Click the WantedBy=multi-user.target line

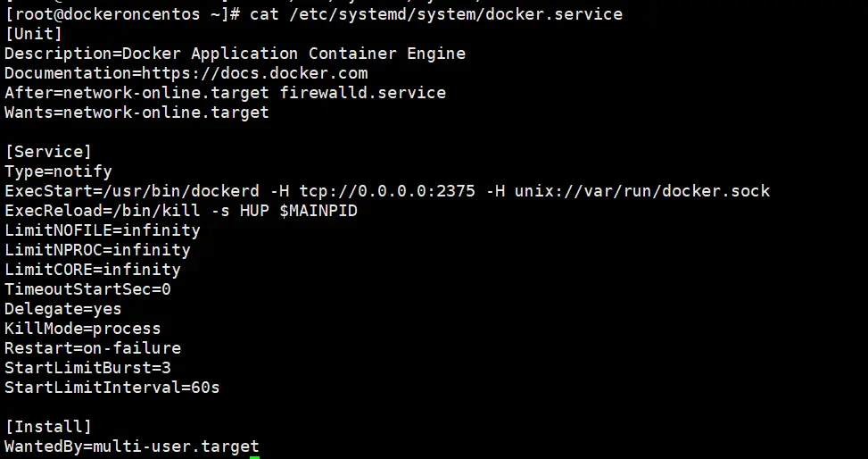click(132, 446)
